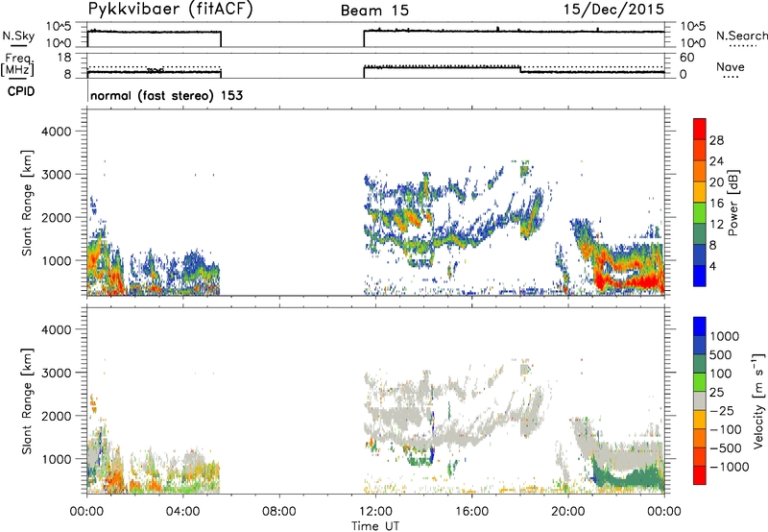
Task: Click the light-green segment of the power color bar
Action: pyautogui.click(x=700, y=213)
